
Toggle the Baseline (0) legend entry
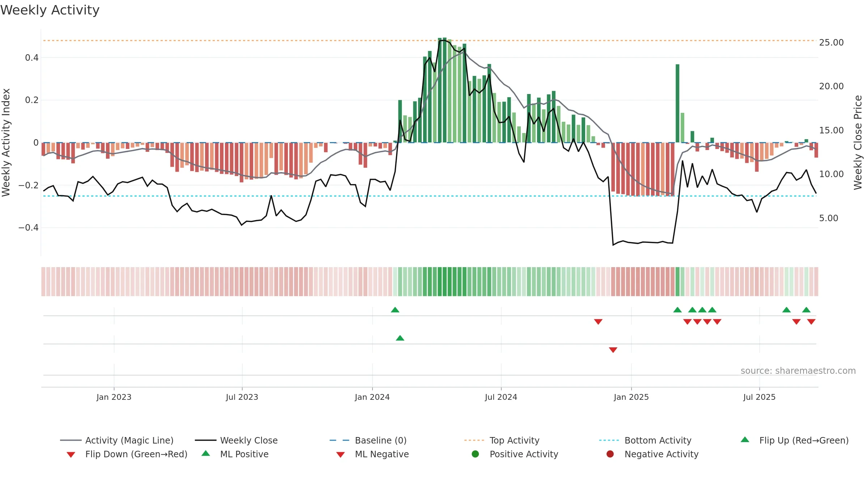(368, 440)
